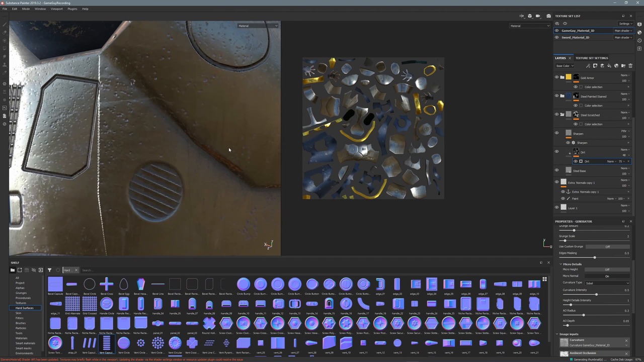Viewport: 644px width, 362px height.
Task: Select Smart materials category in shelf
Action: (x=25, y=343)
